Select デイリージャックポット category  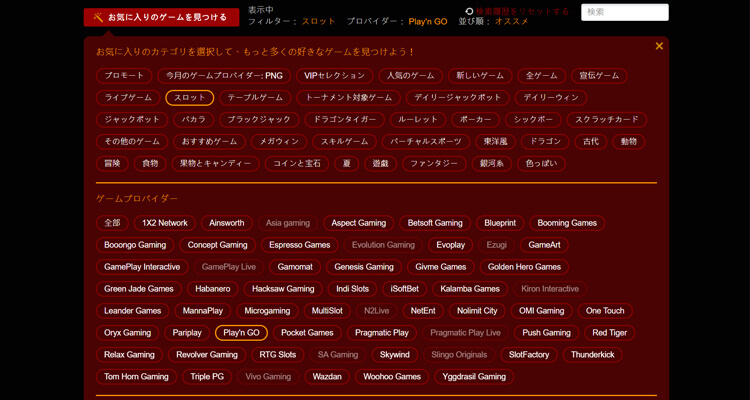coord(457,98)
